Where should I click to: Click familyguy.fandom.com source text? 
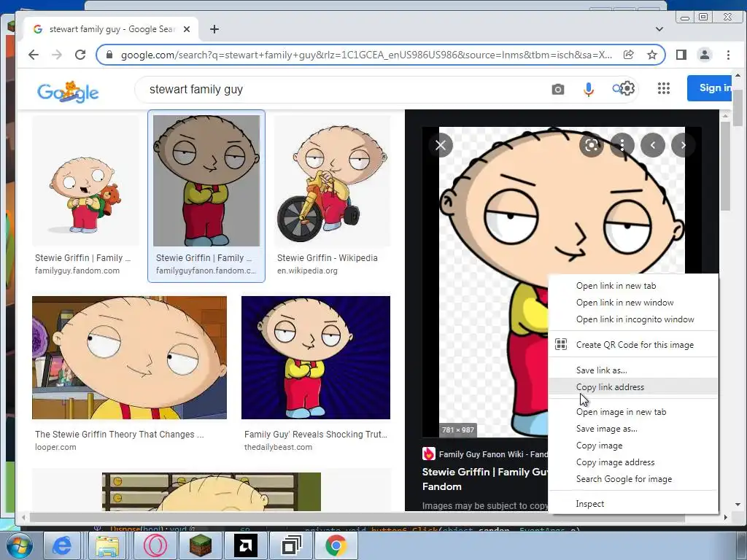[x=77, y=271]
